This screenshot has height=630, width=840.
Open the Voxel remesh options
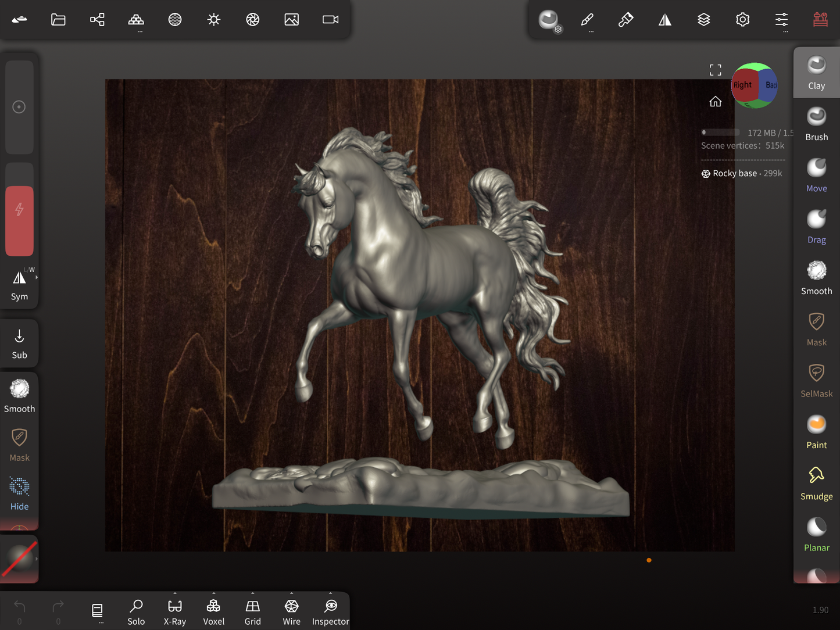213,612
